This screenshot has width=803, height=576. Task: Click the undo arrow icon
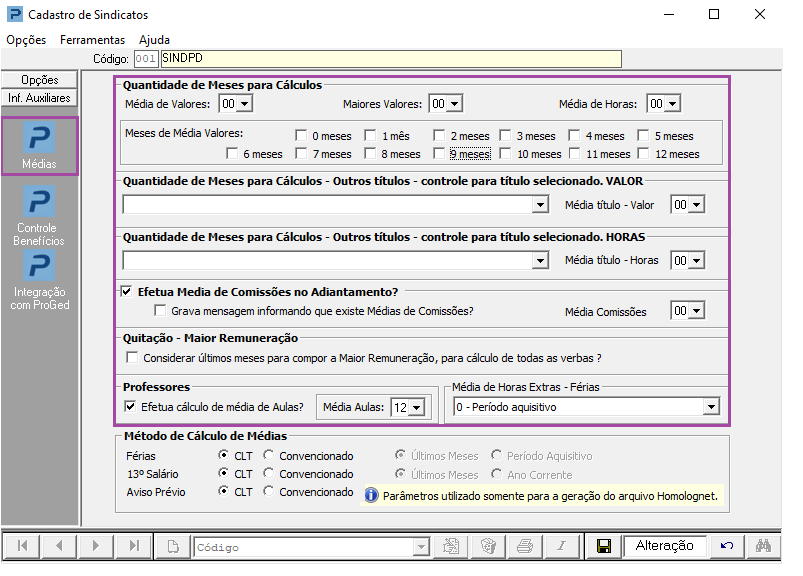[726, 546]
